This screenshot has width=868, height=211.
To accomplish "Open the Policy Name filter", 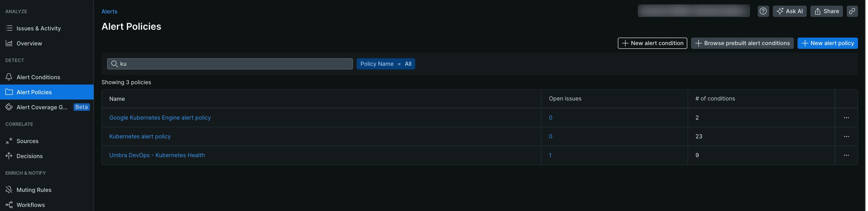I will pyautogui.click(x=385, y=64).
